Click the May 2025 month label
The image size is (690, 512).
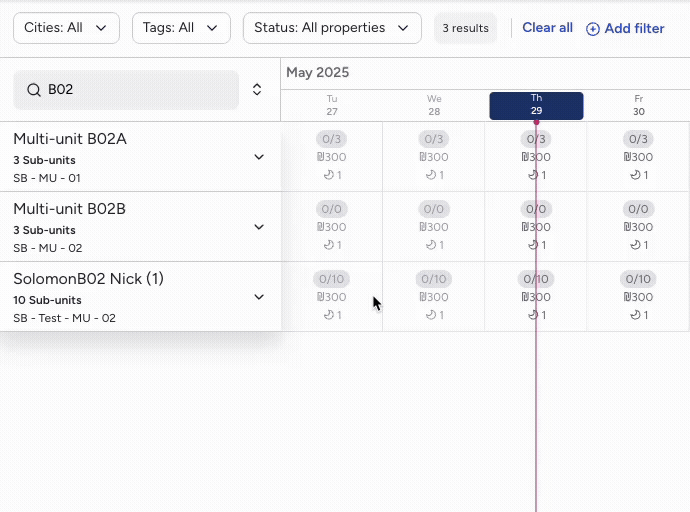click(318, 73)
